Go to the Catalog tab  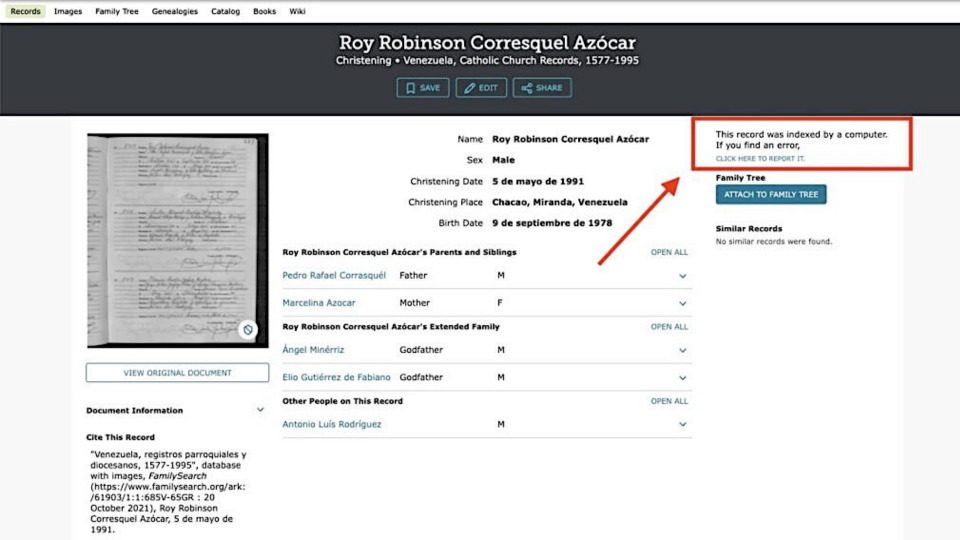point(225,12)
